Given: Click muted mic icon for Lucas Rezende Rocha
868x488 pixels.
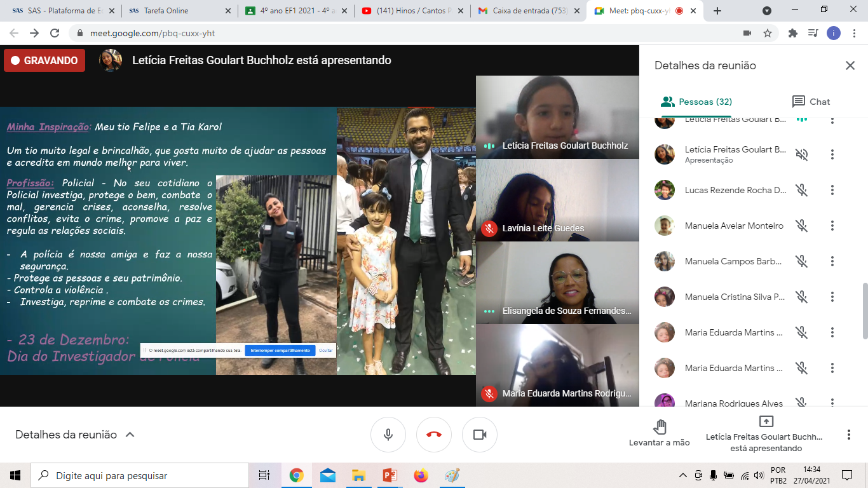Looking at the screenshot, I should point(802,190).
